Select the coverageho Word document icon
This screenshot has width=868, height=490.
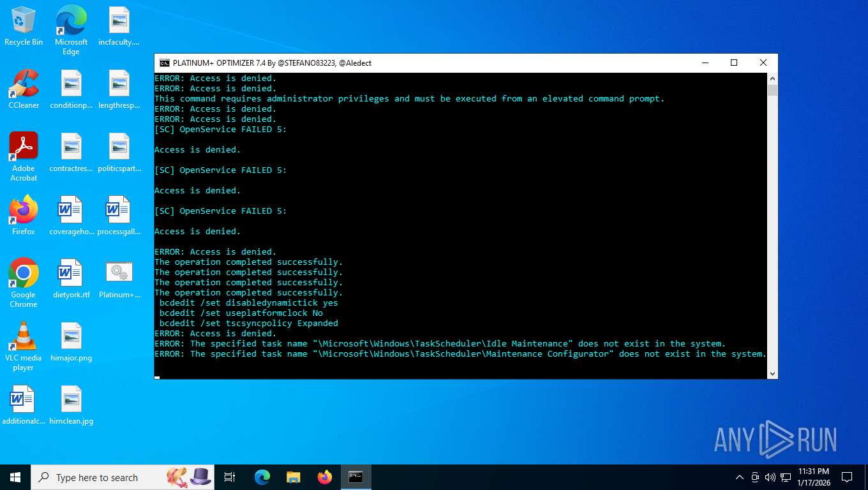71,216
